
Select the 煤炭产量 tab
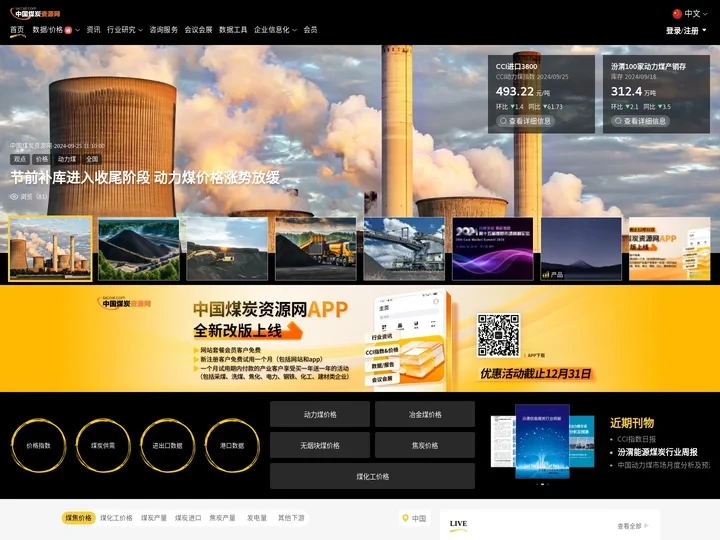(154, 518)
